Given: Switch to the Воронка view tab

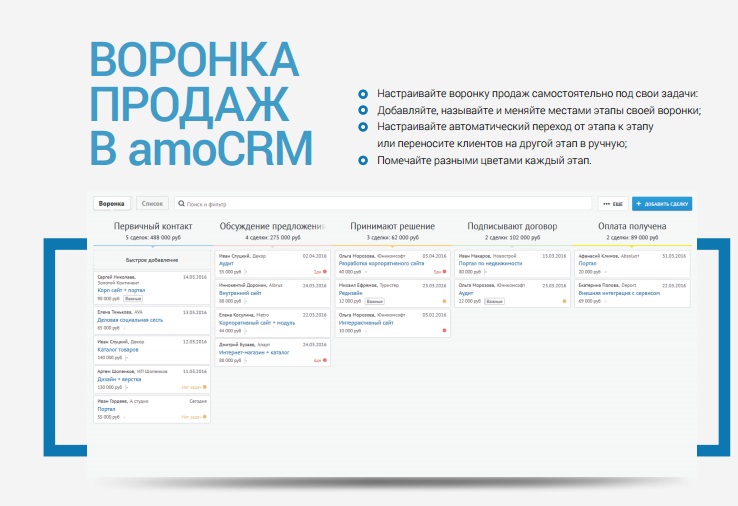Looking at the screenshot, I should (112, 204).
